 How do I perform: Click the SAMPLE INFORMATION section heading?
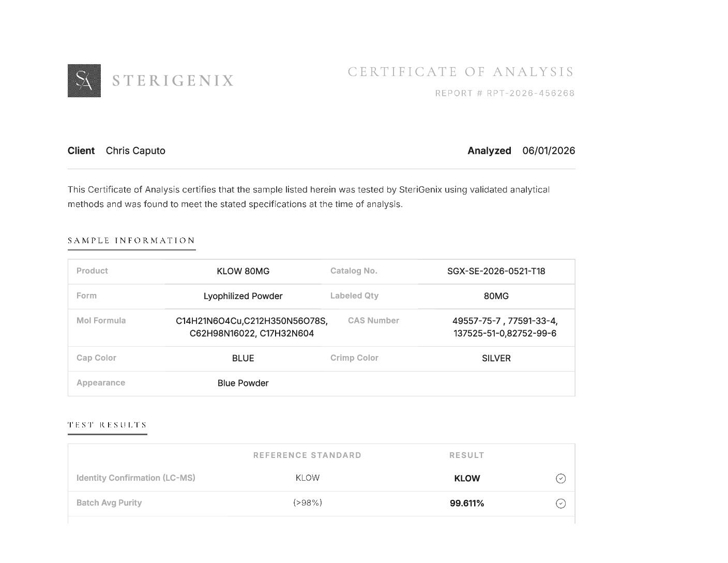click(131, 241)
